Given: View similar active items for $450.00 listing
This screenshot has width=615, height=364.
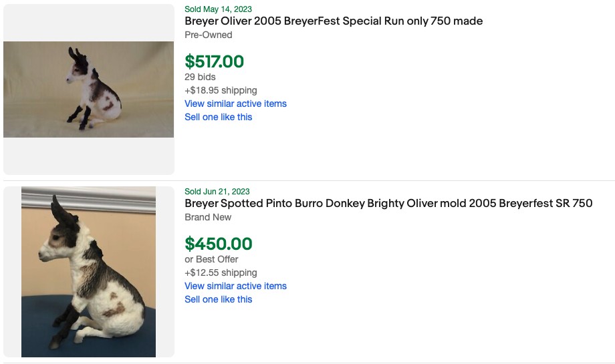Looking at the screenshot, I should coord(235,286).
